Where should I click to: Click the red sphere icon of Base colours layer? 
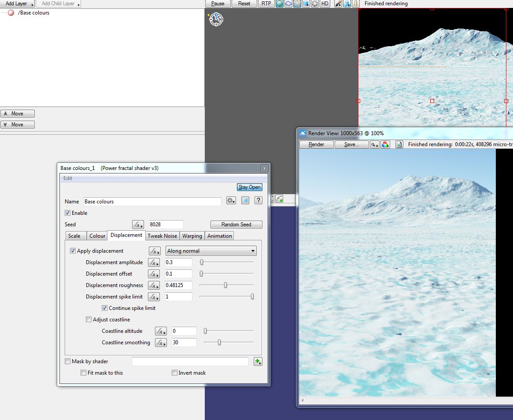(x=11, y=13)
